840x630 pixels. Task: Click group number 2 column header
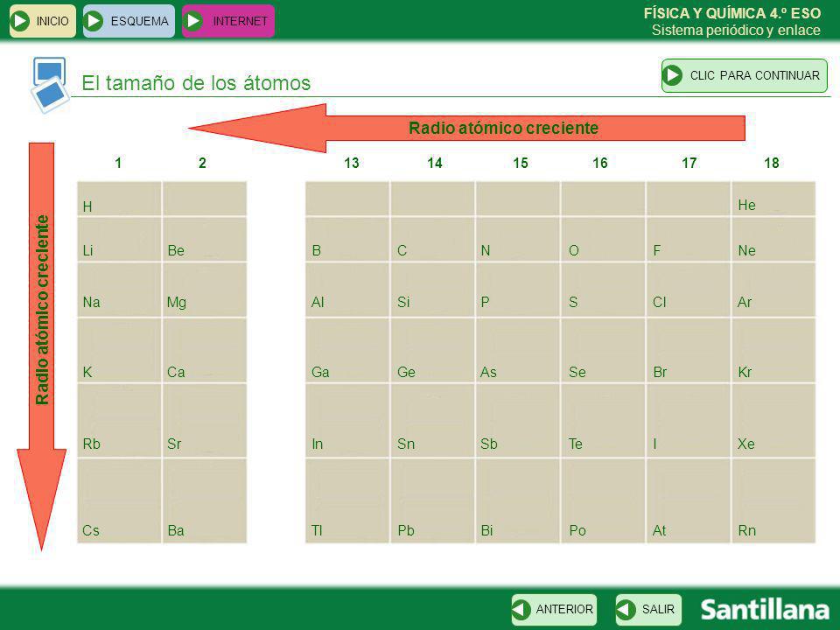pyautogui.click(x=202, y=163)
